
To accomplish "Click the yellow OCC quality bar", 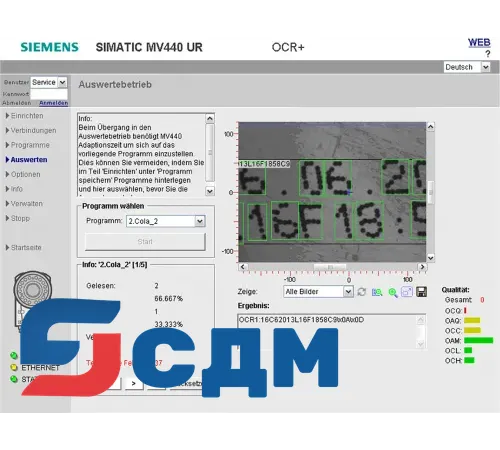I will 472,330.
